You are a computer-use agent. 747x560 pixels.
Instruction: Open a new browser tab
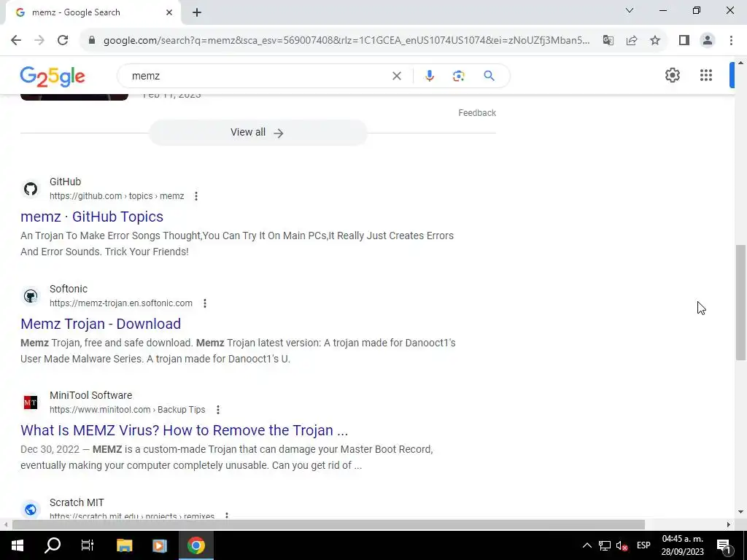point(197,13)
